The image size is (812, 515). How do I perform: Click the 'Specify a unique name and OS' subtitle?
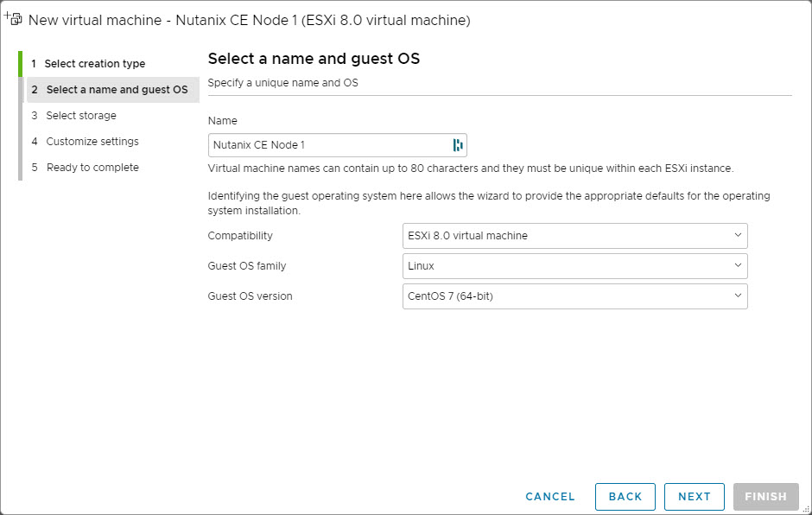point(282,83)
